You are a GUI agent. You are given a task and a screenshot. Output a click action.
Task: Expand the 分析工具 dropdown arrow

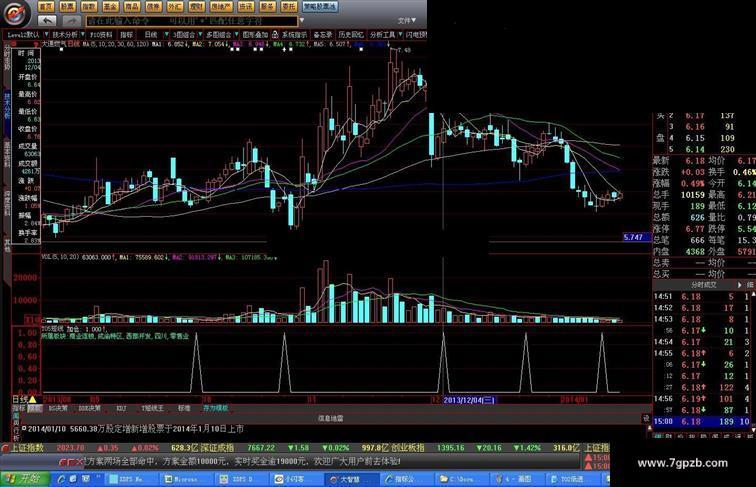[400, 35]
